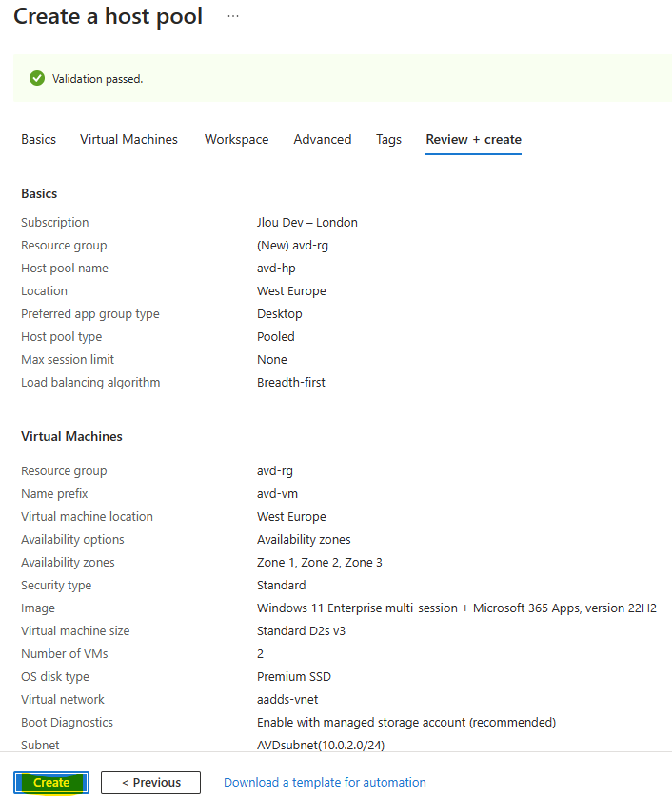Switch to the Basics tab

[39, 139]
